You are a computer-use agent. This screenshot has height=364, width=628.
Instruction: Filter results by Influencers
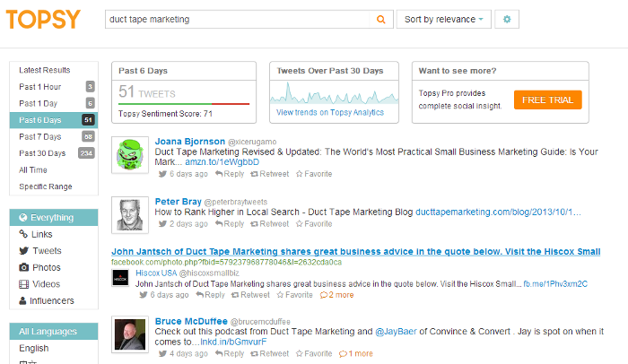pyautogui.click(x=54, y=300)
